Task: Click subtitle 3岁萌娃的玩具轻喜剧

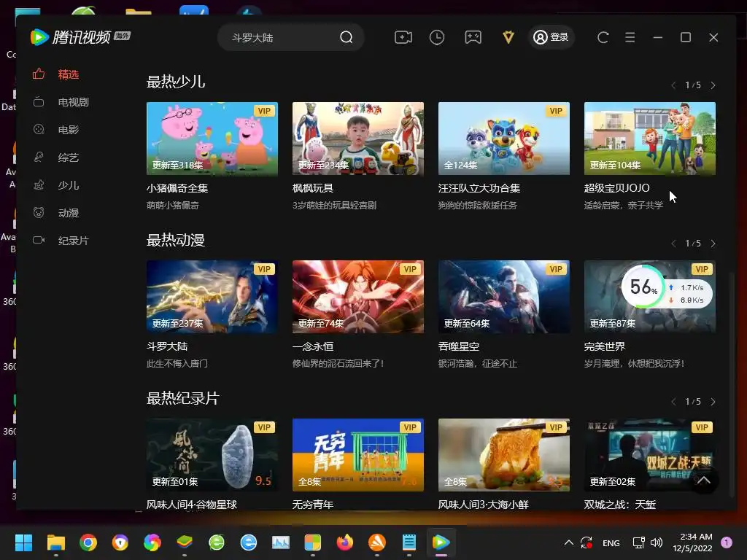Action: click(x=334, y=205)
